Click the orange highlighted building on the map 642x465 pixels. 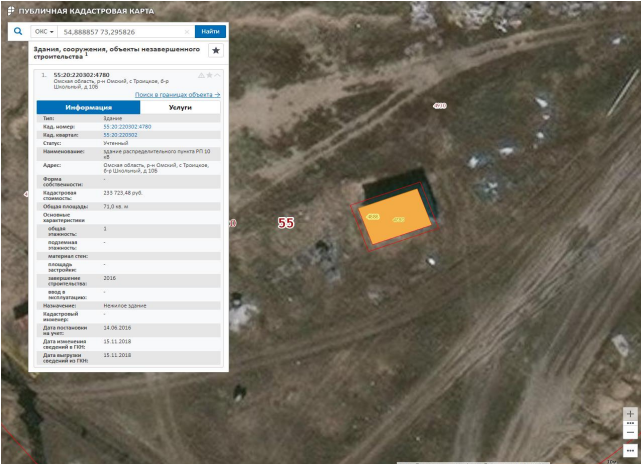point(396,220)
